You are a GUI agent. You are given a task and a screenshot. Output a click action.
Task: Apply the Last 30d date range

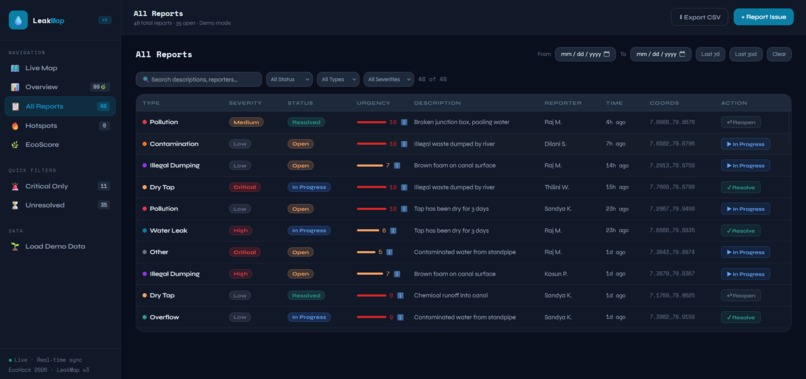click(x=745, y=54)
